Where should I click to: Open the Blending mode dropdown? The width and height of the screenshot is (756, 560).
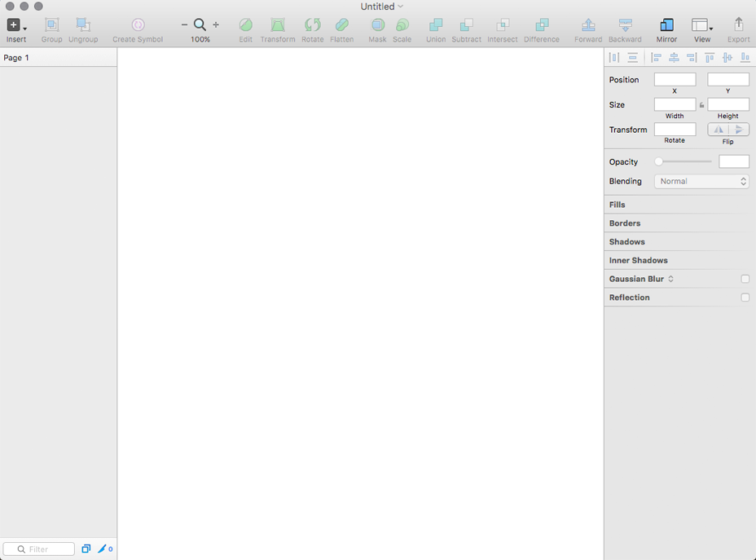(x=701, y=182)
